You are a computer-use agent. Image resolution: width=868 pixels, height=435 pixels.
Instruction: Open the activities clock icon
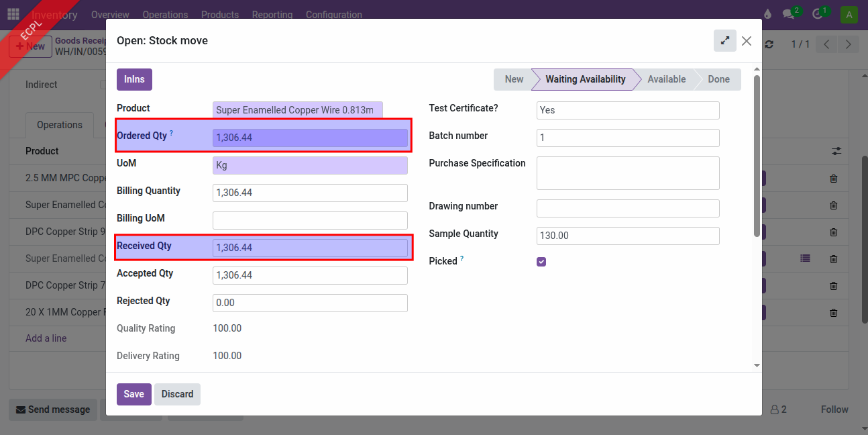[818, 14]
